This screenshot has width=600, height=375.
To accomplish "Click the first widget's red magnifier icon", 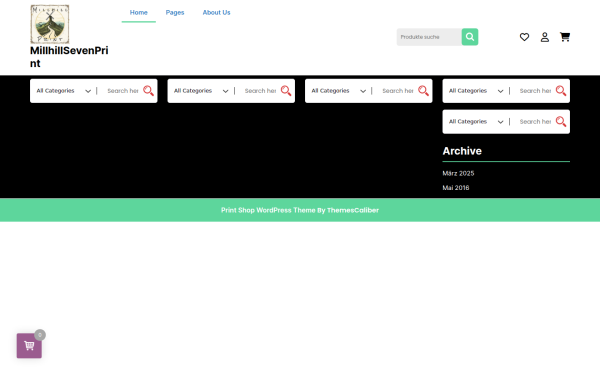I will (x=148, y=91).
